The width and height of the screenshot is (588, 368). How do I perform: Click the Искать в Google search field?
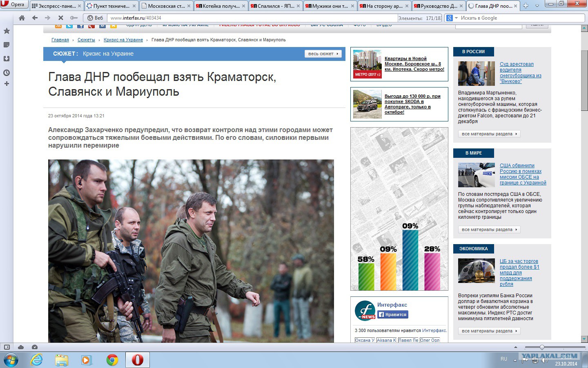[x=522, y=18]
